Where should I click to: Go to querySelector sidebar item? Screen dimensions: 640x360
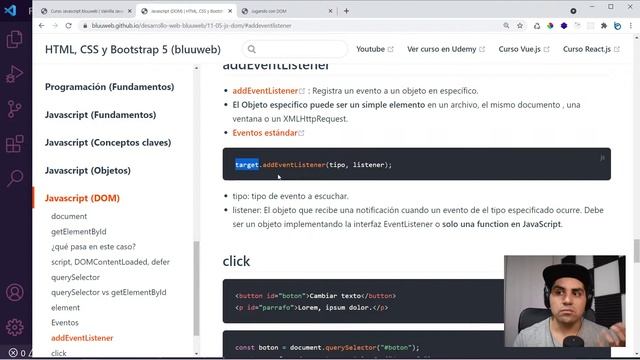75,277
